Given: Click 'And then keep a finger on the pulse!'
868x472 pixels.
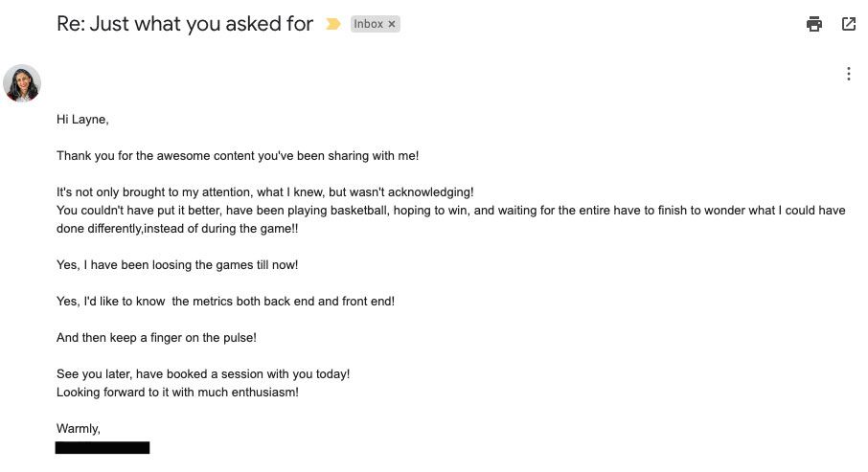Looking at the screenshot, I should [156, 337].
